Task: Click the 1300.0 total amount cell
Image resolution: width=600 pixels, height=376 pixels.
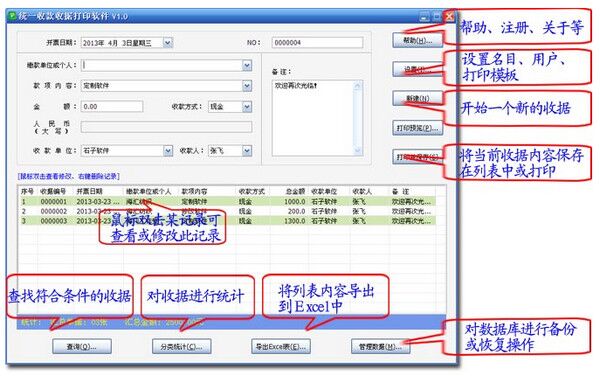Action: pyautogui.click(x=294, y=221)
